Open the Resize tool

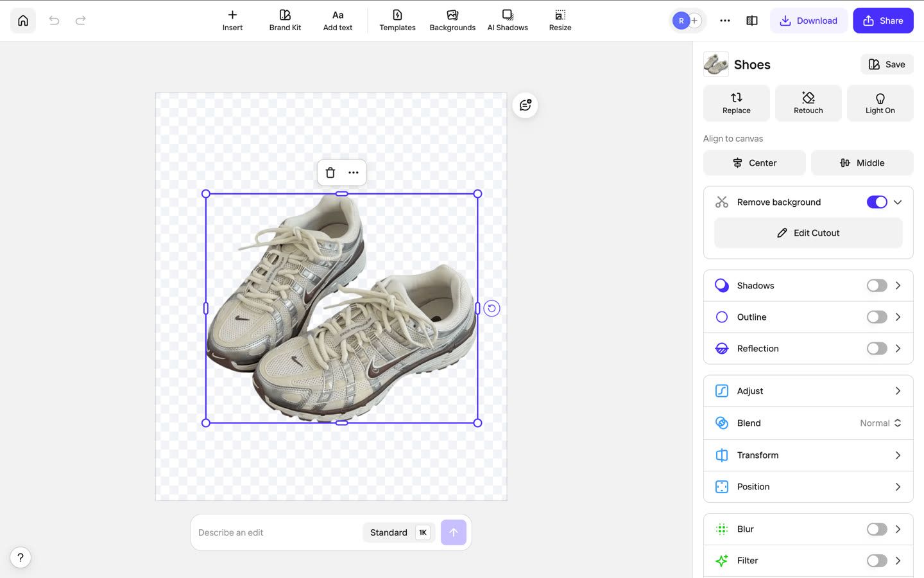560,21
